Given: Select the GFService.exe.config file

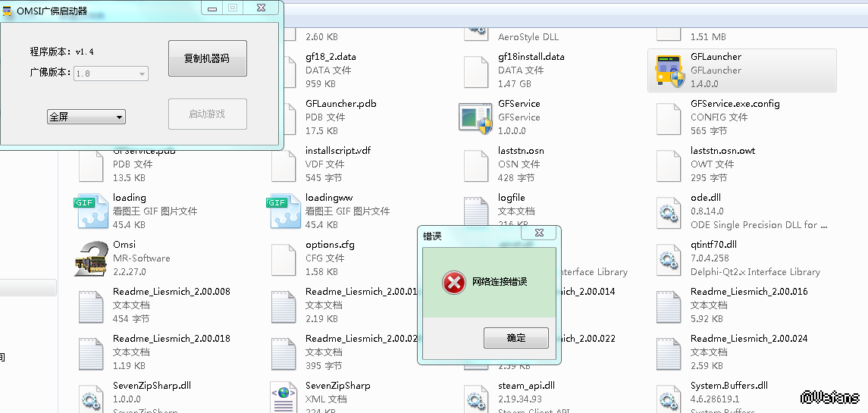Looking at the screenshot, I should point(735,104).
